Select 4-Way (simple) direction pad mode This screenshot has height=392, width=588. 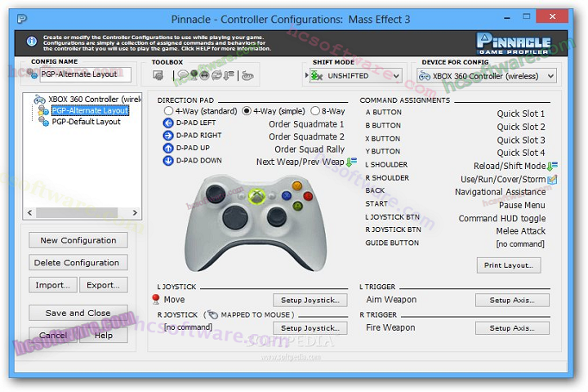274,111
